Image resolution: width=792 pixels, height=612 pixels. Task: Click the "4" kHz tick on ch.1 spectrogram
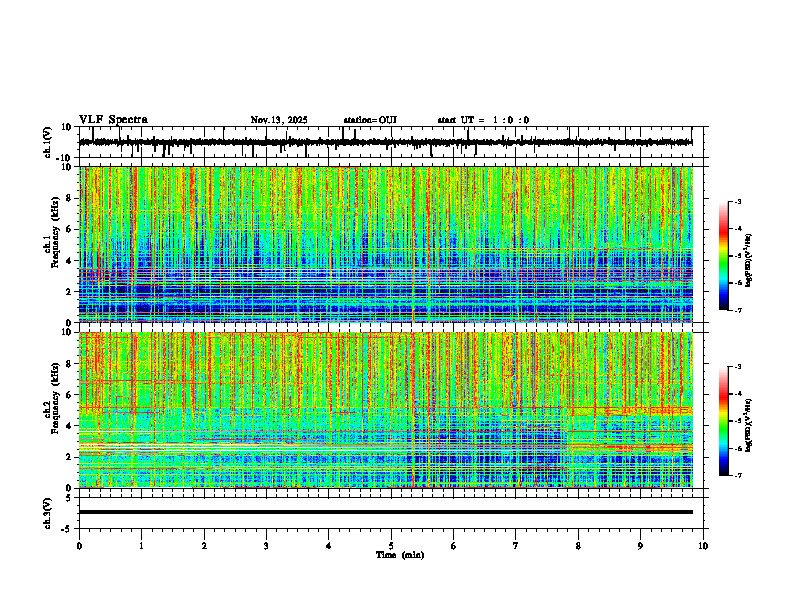point(70,261)
